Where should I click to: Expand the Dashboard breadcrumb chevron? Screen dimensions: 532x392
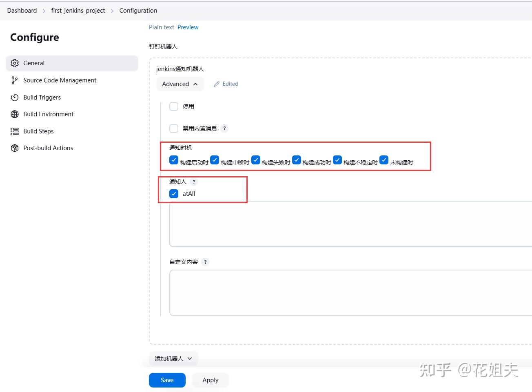coord(44,11)
